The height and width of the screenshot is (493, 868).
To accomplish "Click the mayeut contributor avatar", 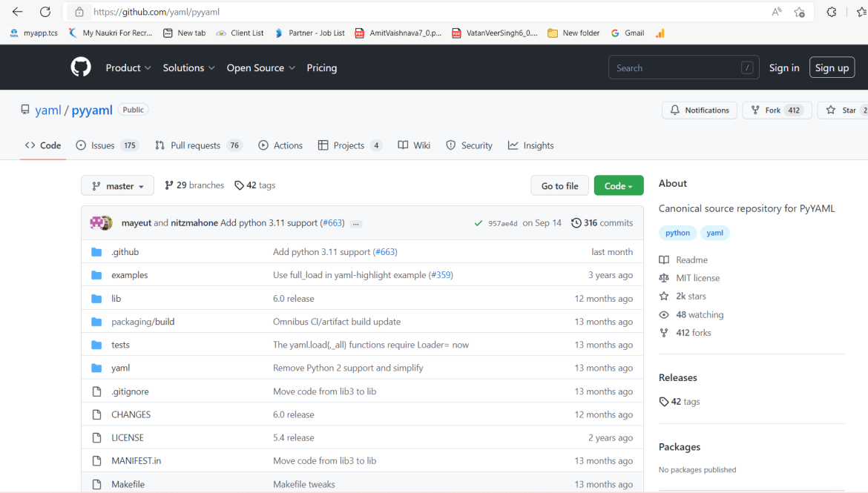I will click(96, 222).
